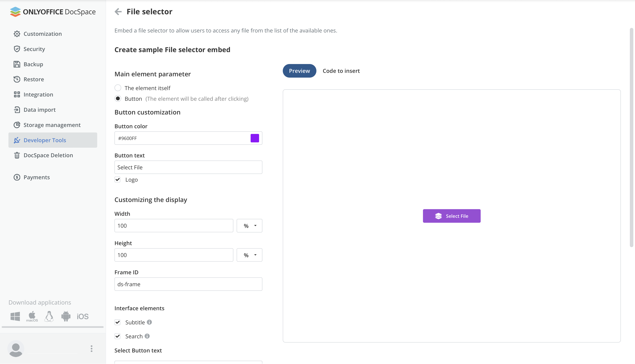Click the Frame ID input field
The height and width of the screenshot is (364, 635).
[188, 284]
